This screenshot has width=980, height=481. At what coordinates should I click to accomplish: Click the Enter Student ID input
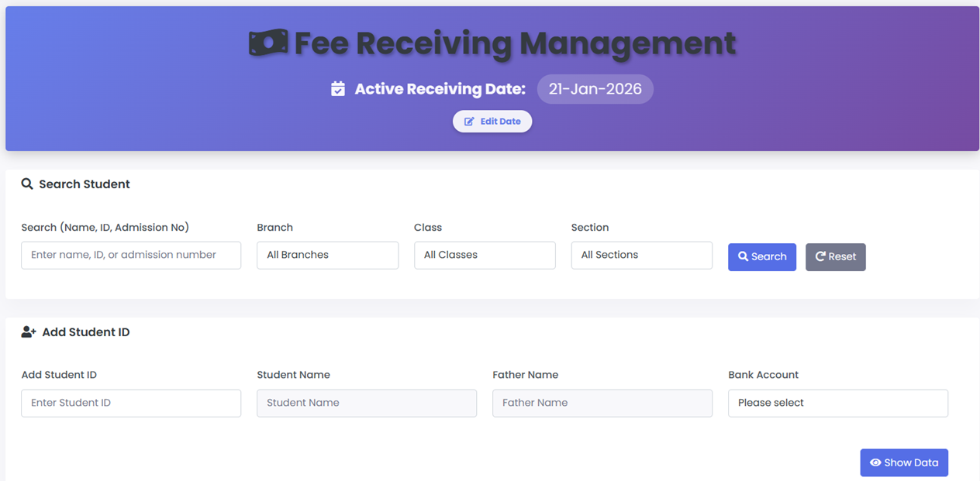pos(131,403)
